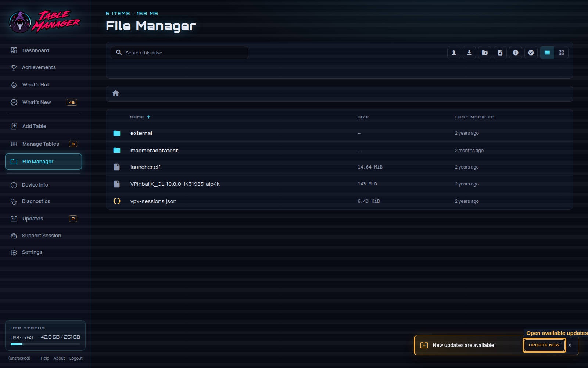
Task: Switch to list view
Action: (x=547, y=53)
